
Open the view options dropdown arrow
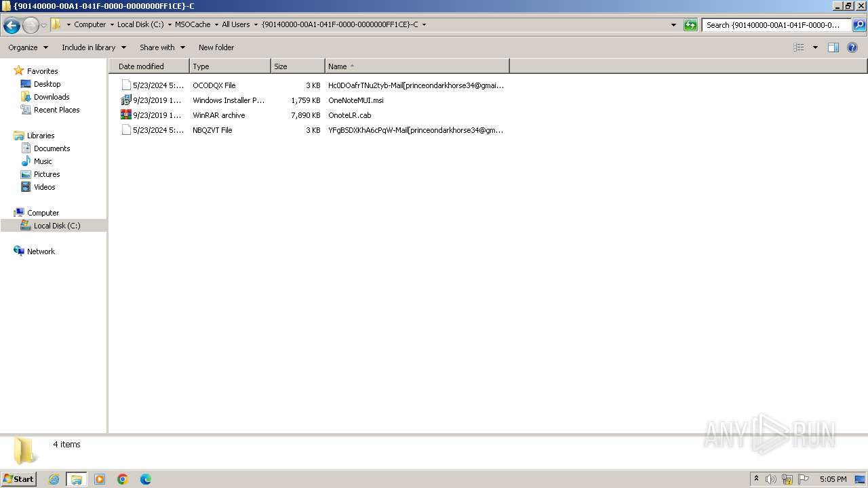tap(815, 47)
